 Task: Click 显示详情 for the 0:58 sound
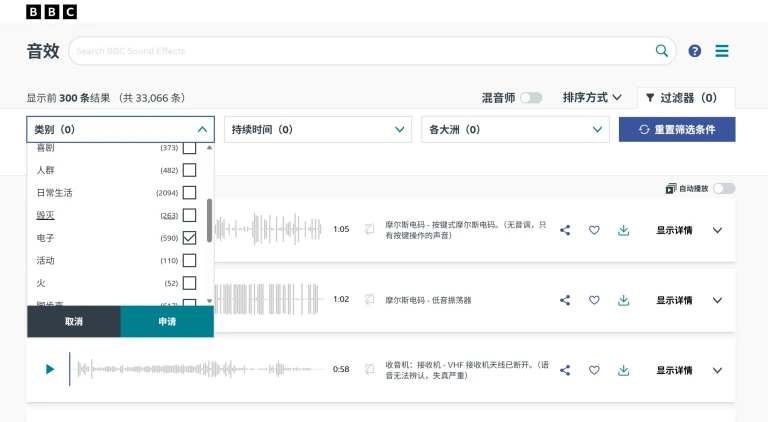click(674, 370)
